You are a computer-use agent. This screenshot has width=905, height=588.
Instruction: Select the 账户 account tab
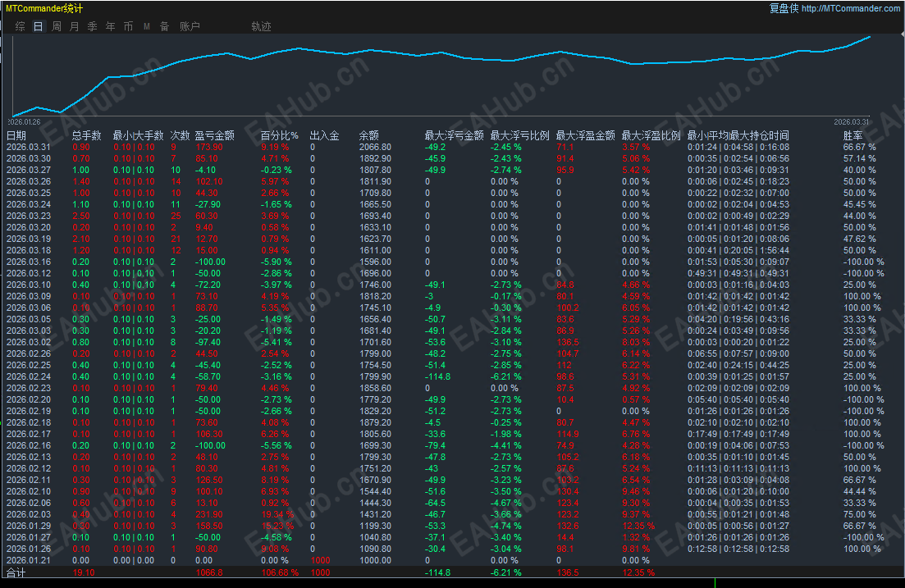click(x=190, y=26)
